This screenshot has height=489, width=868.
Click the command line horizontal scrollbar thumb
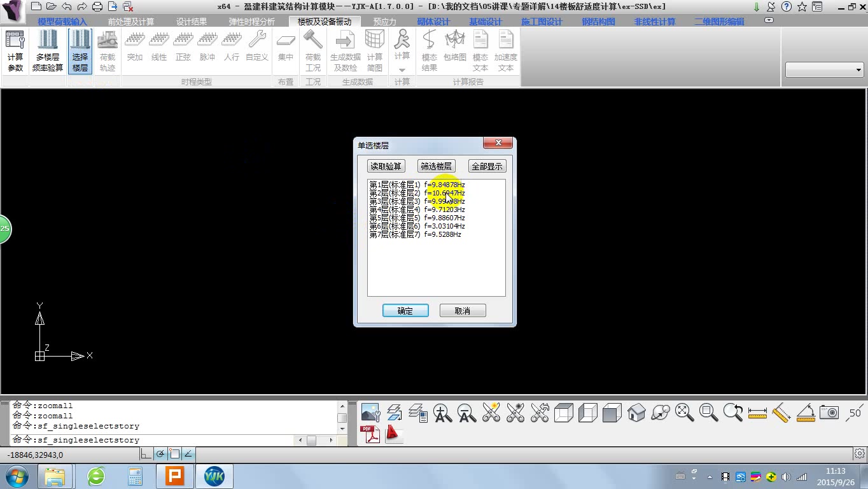(311, 440)
